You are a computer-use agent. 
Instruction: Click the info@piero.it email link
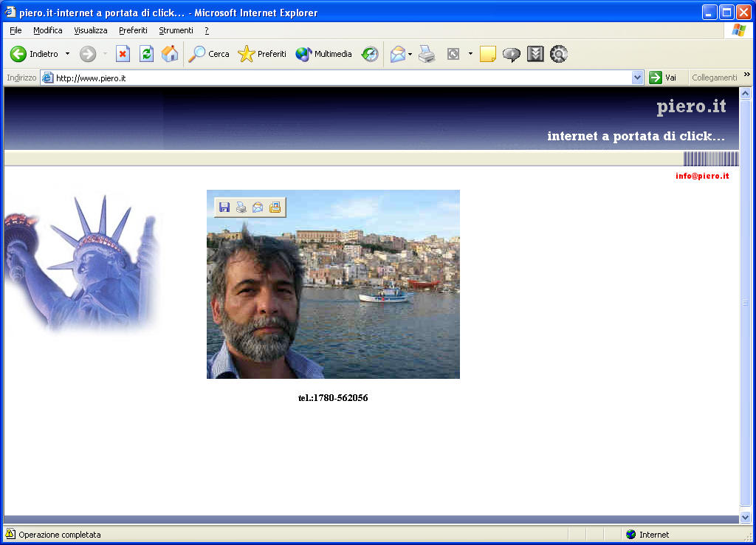tap(702, 176)
